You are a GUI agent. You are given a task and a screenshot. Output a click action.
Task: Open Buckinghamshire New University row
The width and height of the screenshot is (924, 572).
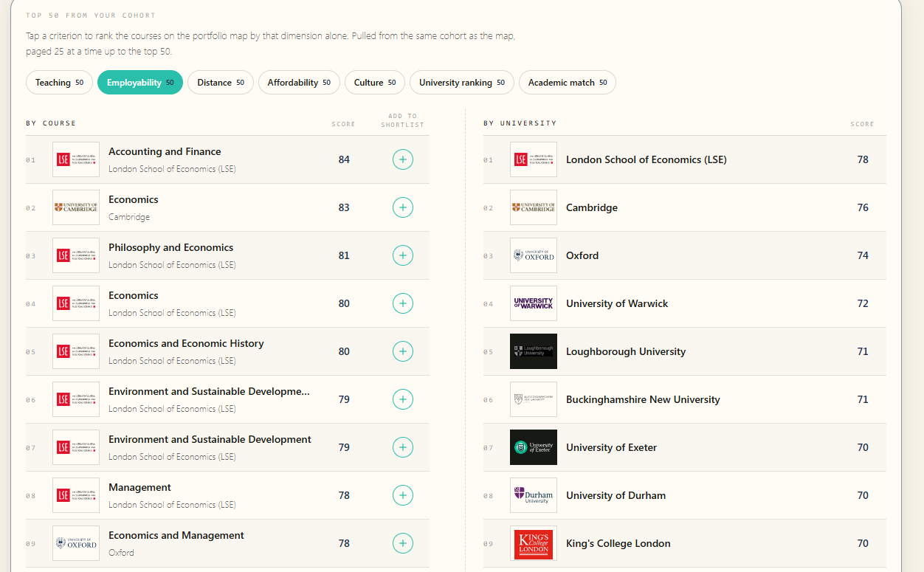685,399
